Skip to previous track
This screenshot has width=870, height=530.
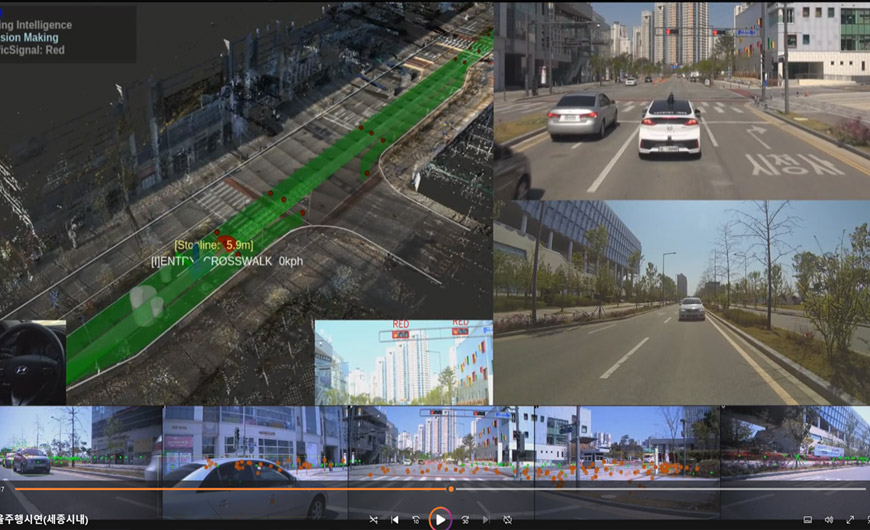(394, 520)
